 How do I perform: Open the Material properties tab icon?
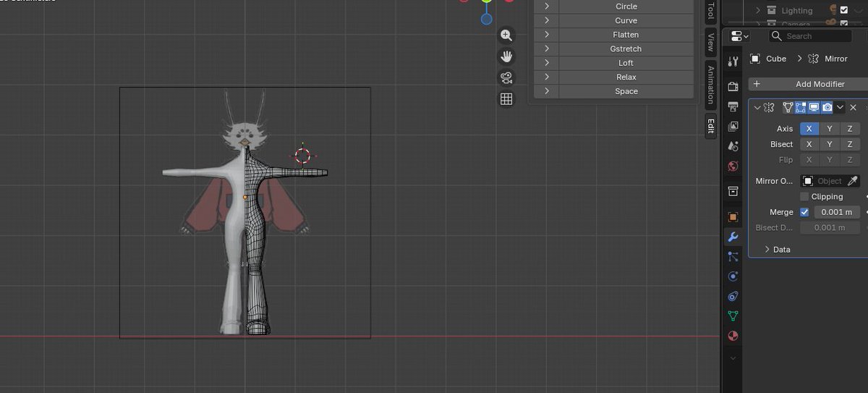coord(733,336)
